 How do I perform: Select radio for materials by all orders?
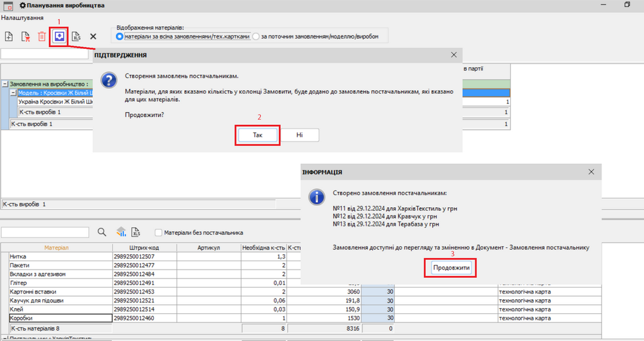coord(120,37)
